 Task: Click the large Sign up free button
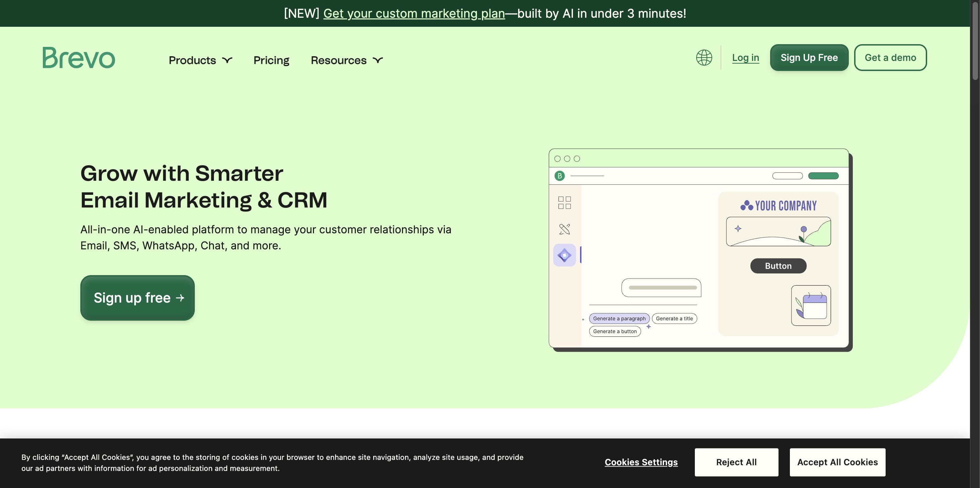[137, 298]
